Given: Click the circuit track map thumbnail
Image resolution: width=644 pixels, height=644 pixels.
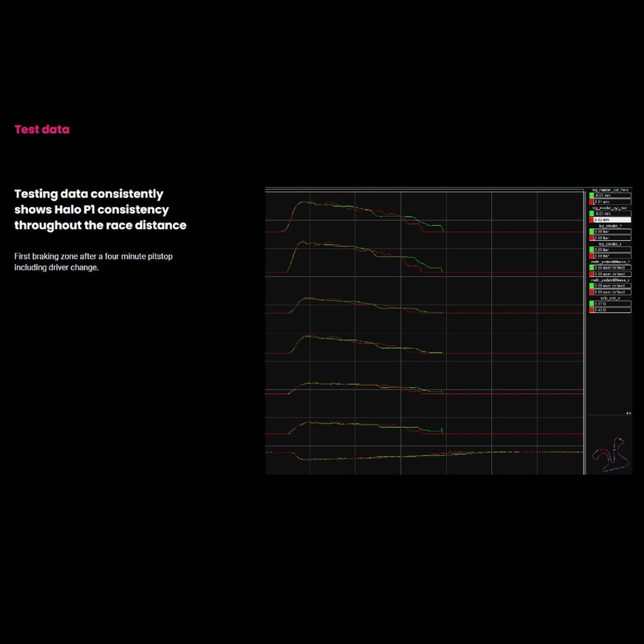Looking at the screenshot, I should pos(610,455).
